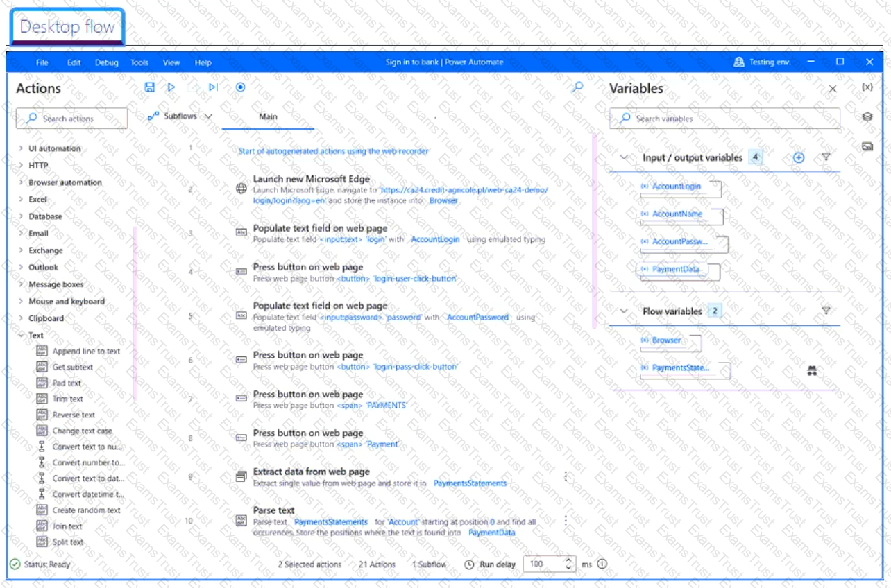Click the AccountLogin variable

[x=677, y=187]
